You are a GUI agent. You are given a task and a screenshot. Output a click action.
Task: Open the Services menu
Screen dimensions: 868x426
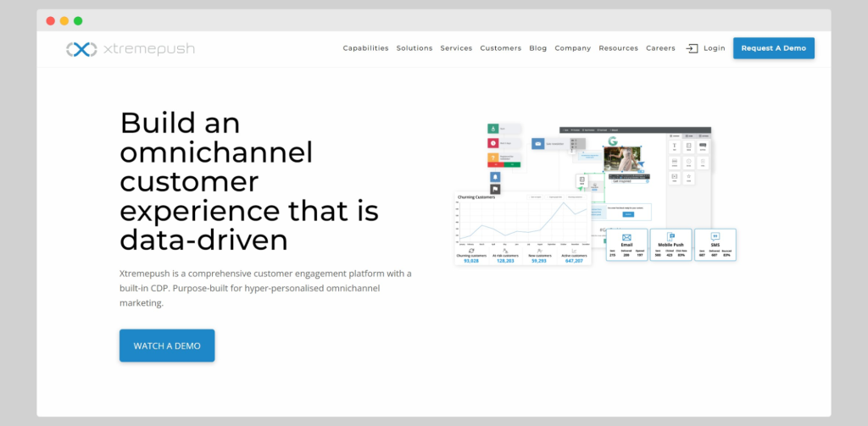click(x=456, y=48)
